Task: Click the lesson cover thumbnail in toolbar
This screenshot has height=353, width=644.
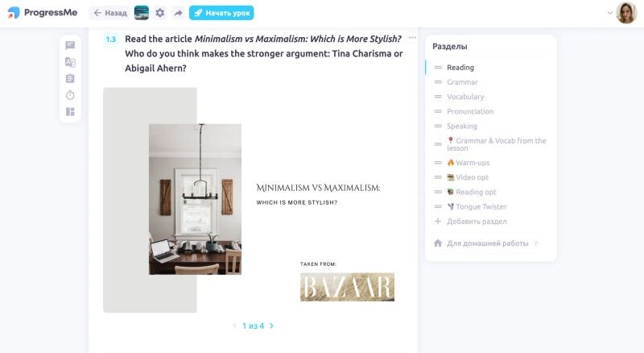Action: (142, 13)
